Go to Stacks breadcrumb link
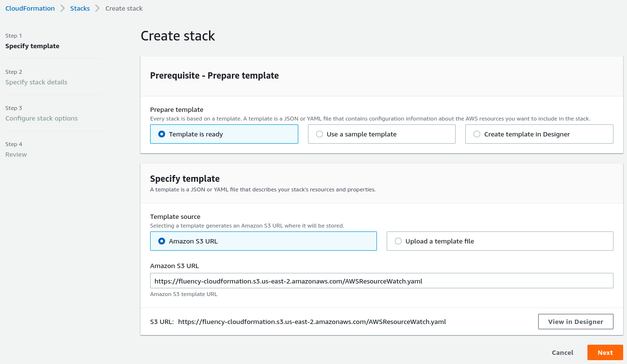 [80, 8]
